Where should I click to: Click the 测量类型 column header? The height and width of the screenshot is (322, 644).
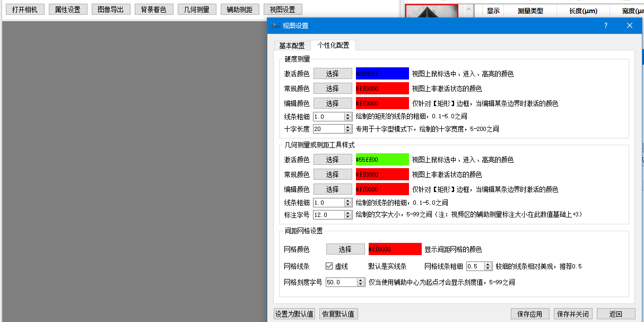530,11
